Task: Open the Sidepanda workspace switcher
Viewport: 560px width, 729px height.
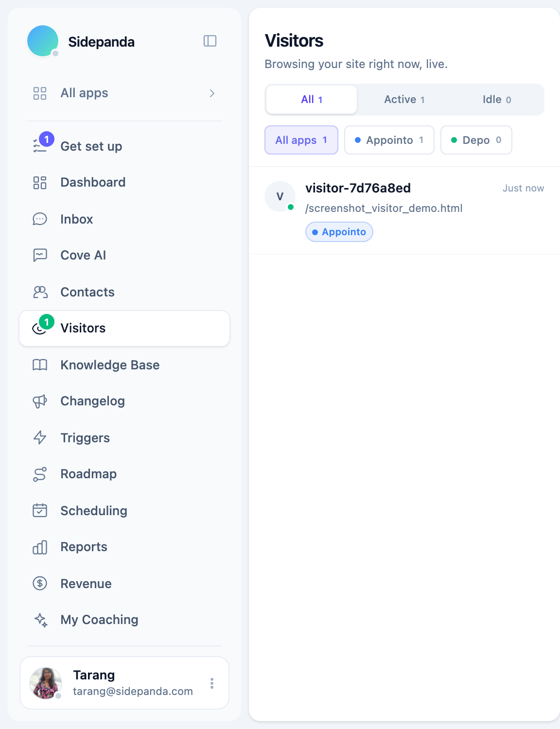Action: coord(81,42)
